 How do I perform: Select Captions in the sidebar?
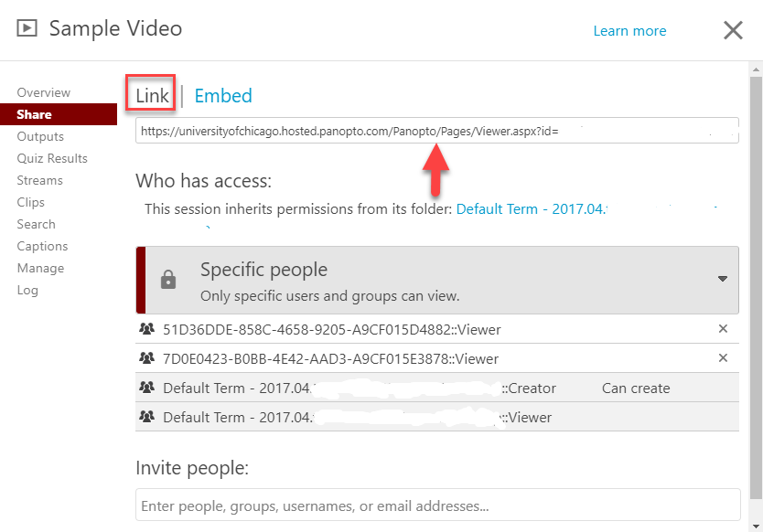tap(42, 246)
